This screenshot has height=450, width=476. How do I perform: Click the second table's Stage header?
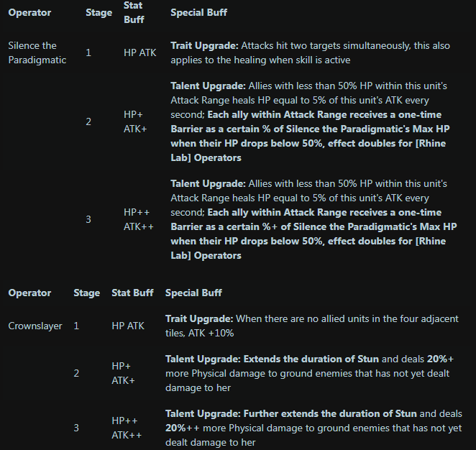[x=86, y=293]
